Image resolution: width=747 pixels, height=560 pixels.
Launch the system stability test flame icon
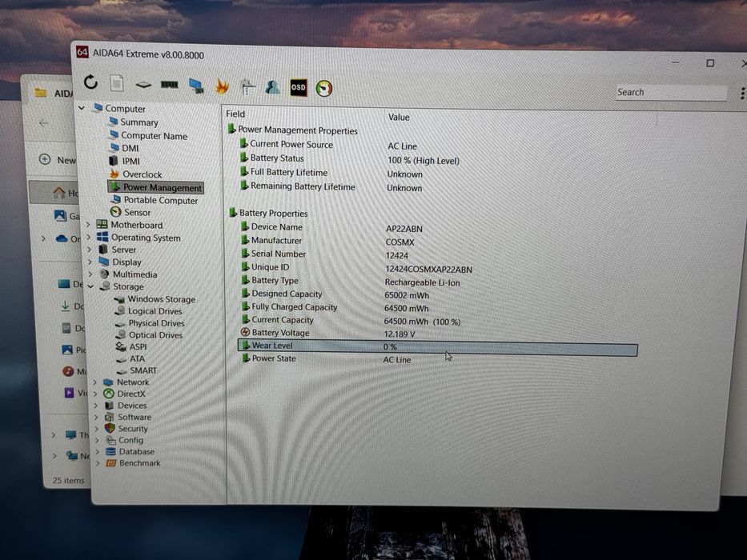click(222, 86)
